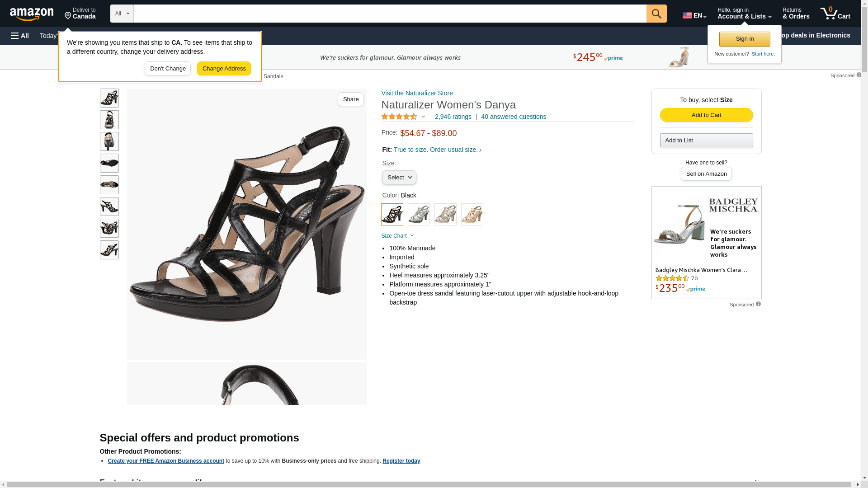
Task: Pick the rose gold color swatch
Action: tap(472, 215)
